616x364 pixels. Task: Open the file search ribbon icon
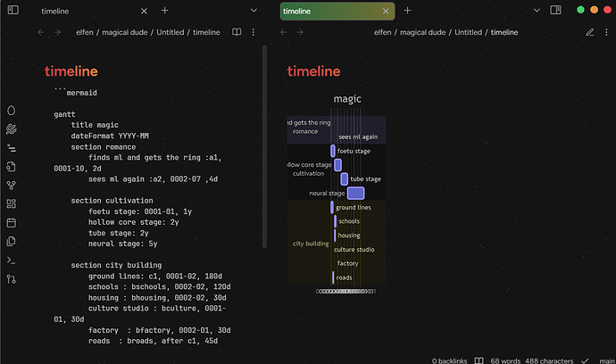click(12, 167)
